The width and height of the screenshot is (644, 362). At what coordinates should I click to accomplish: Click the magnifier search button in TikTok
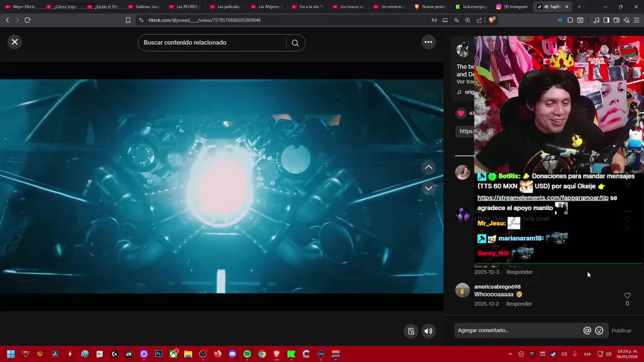click(x=295, y=43)
